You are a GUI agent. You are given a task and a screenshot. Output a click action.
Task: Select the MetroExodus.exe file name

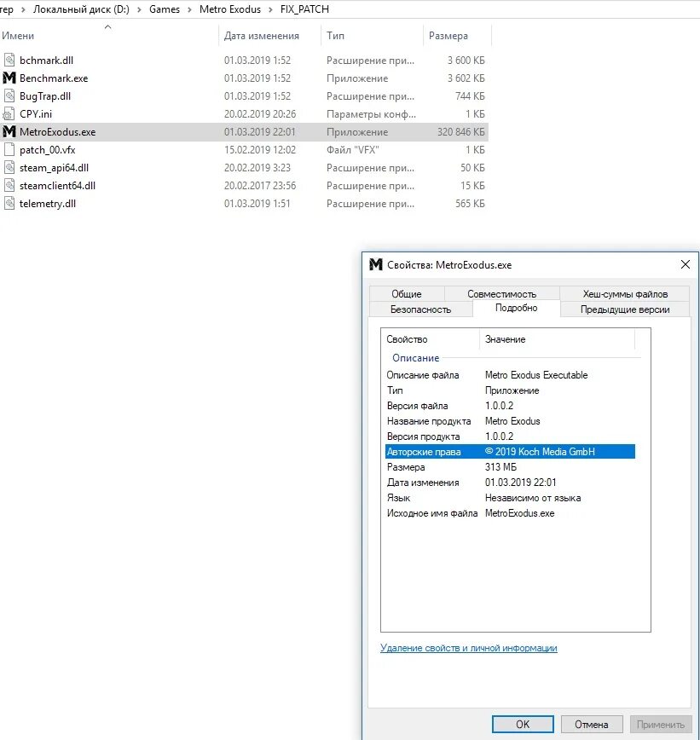(x=58, y=131)
